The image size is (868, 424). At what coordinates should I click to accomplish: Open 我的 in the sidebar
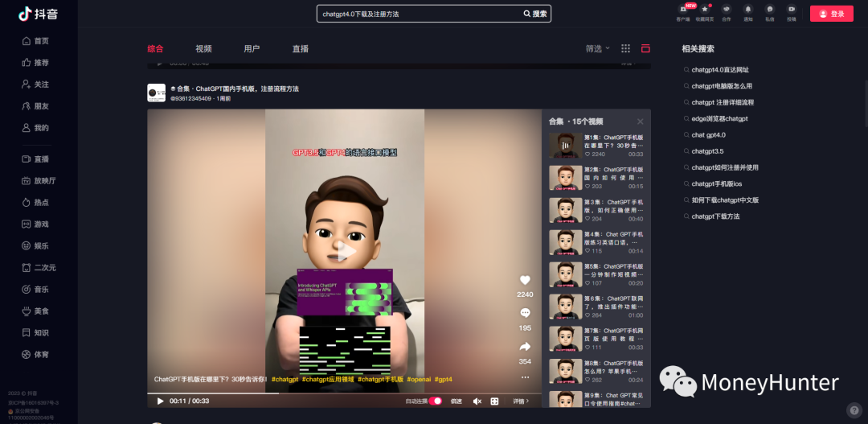click(x=35, y=127)
